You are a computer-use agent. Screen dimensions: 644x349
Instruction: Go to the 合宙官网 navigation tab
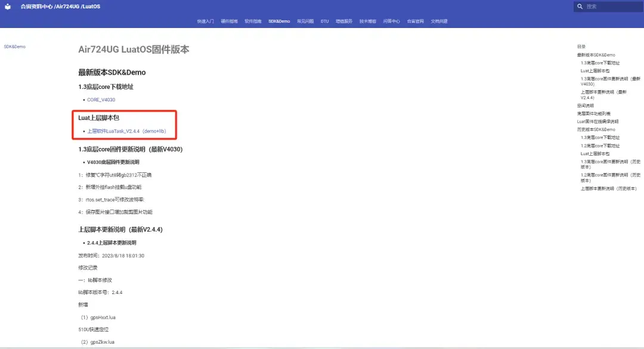[415, 21]
